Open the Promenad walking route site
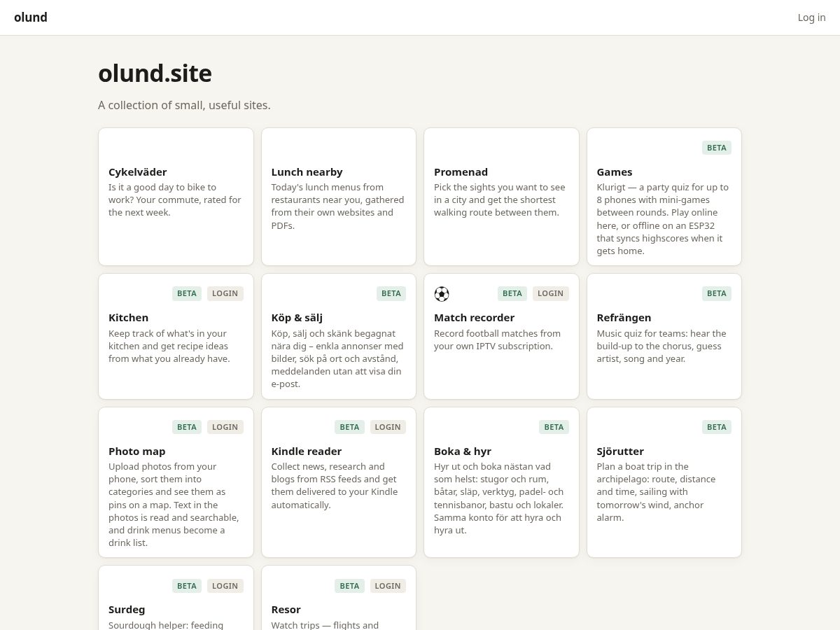Screen dimensions: 840x630 (501, 197)
